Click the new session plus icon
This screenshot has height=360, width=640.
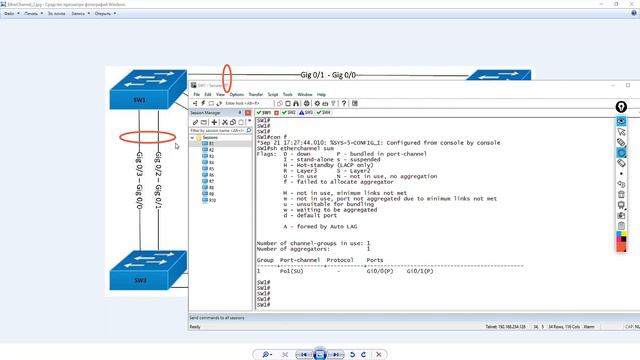pos(214,122)
